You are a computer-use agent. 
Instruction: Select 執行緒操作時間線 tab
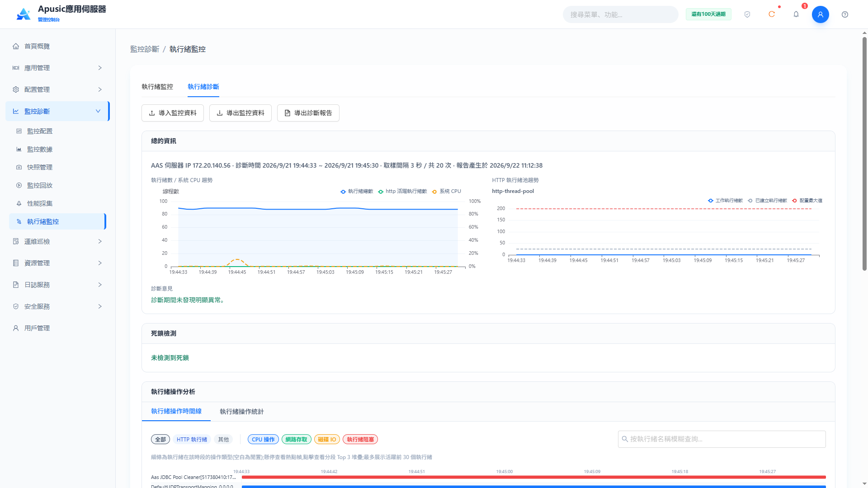[176, 411]
